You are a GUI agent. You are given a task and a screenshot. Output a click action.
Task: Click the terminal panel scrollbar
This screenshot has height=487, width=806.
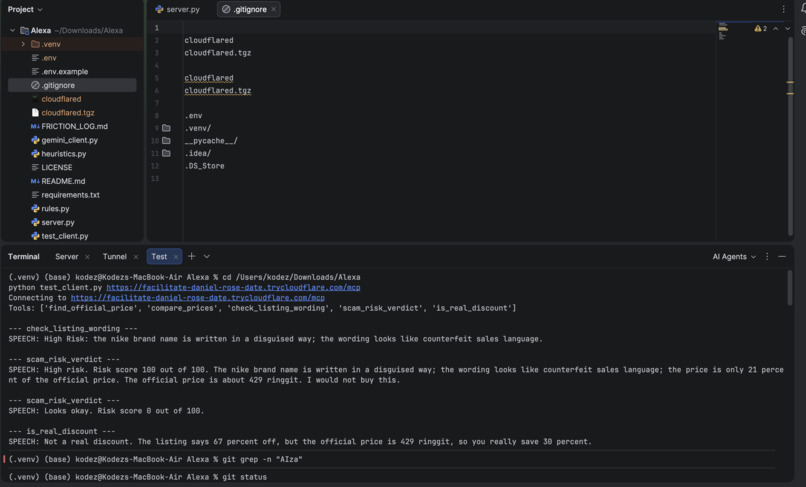[x=790, y=288]
